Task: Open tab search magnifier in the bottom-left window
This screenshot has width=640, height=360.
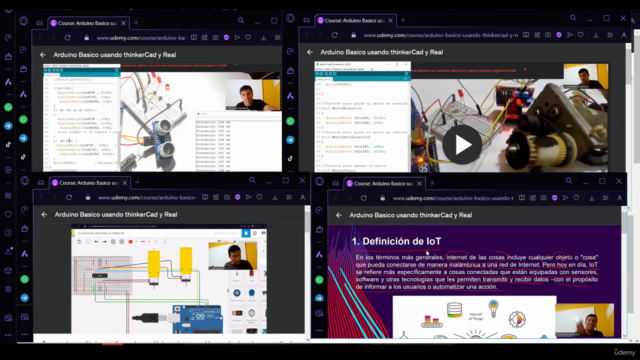Action: click(252, 180)
